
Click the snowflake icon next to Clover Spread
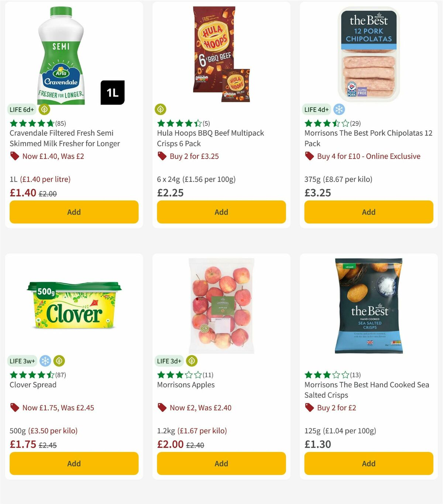45,361
